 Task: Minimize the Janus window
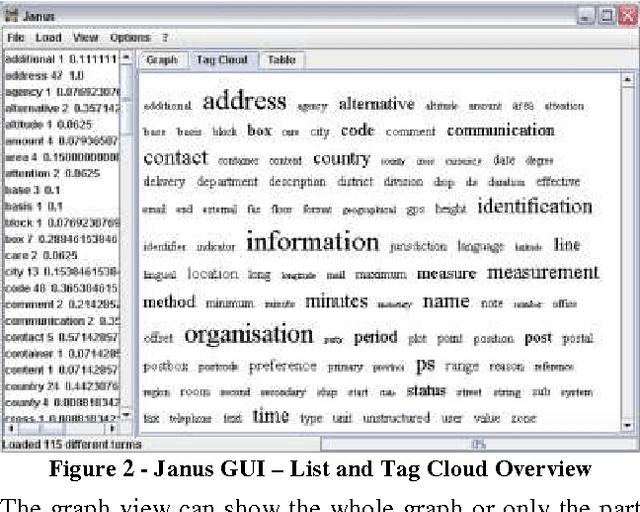587,17
